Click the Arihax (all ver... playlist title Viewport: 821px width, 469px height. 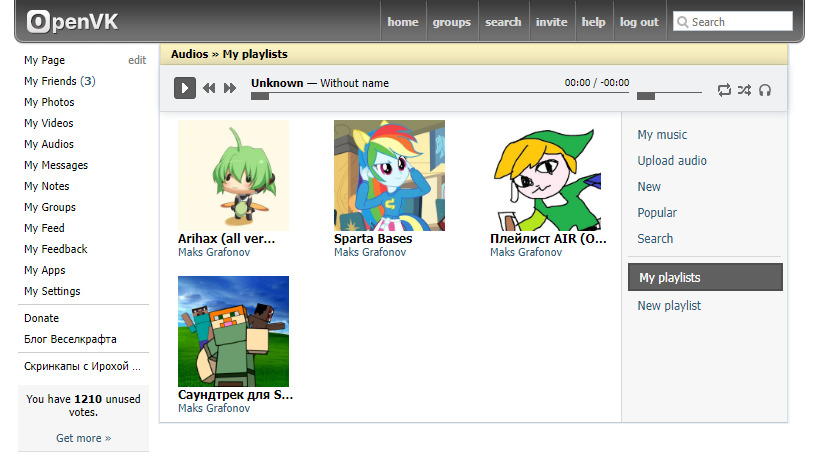click(x=226, y=239)
